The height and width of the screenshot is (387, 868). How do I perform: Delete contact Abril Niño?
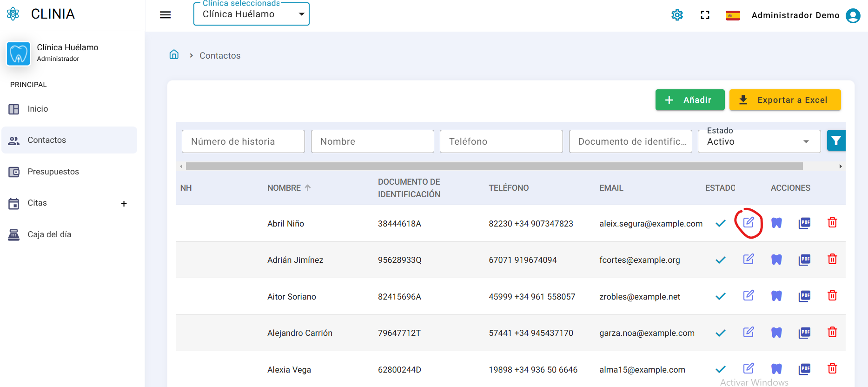[832, 222]
